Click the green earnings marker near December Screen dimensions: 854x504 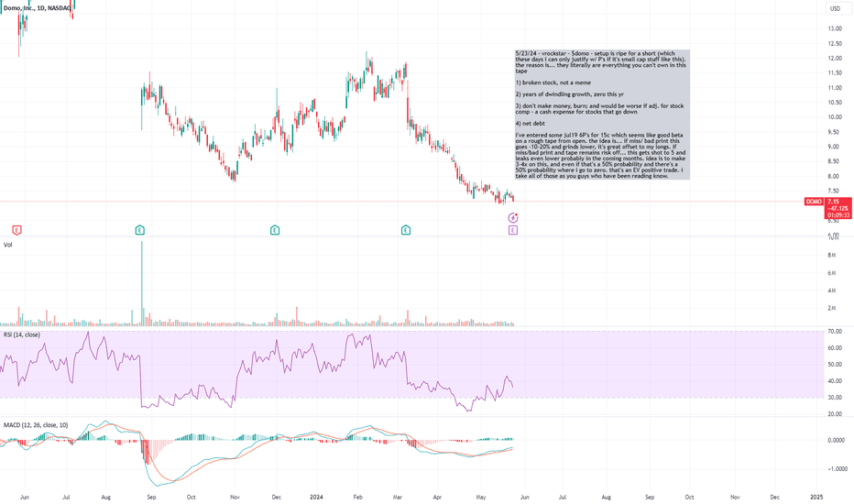click(x=275, y=231)
